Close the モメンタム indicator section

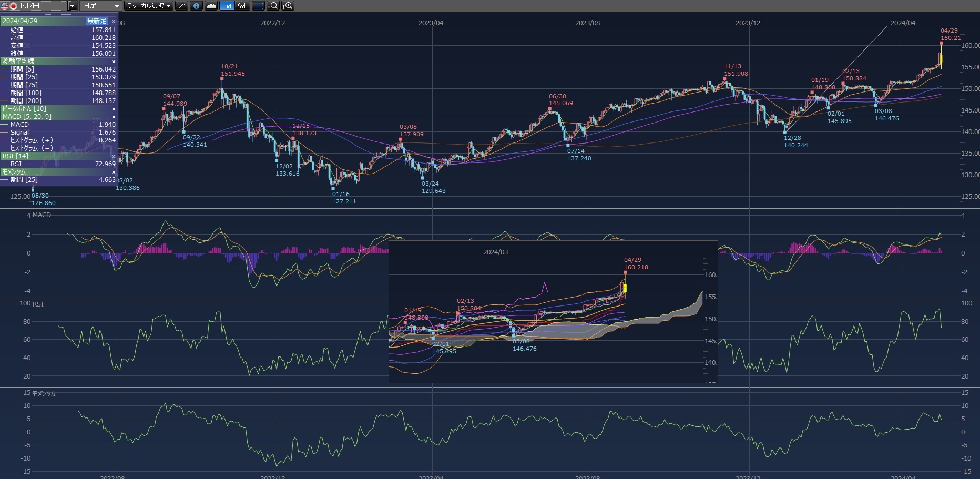(113, 172)
